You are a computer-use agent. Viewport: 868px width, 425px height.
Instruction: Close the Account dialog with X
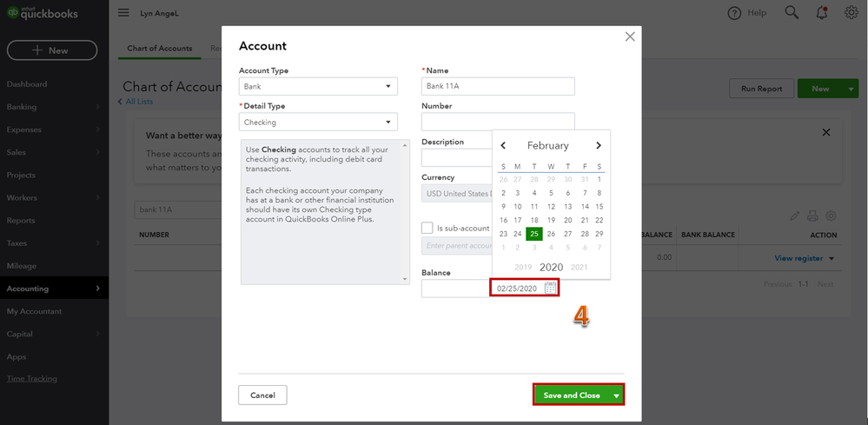[629, 37]
